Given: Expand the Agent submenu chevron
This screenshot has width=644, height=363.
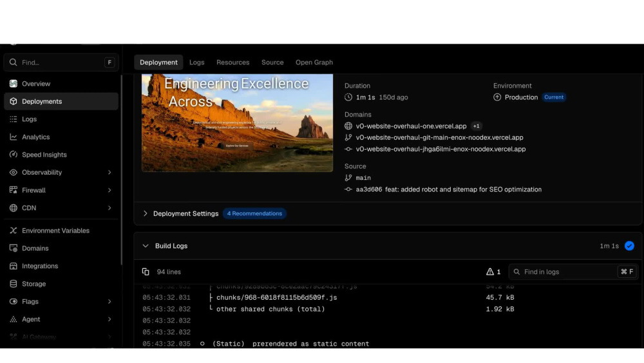Looking at the screenshot, I should 109,319.
